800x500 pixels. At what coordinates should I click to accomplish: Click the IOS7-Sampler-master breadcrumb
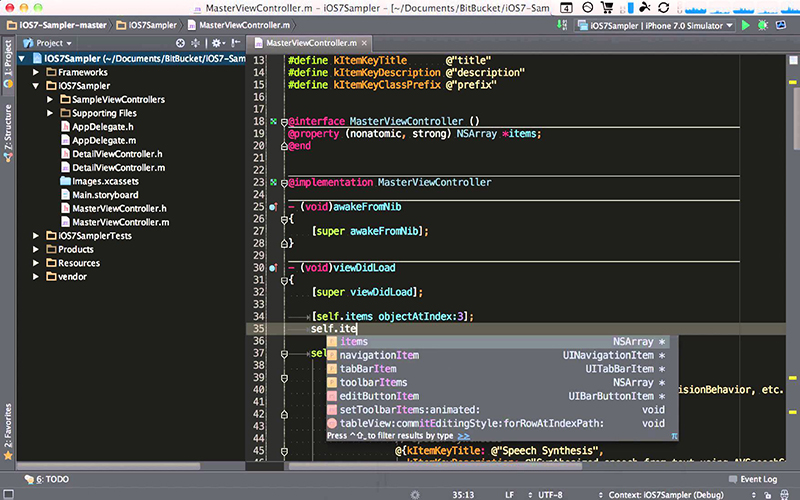pyautogui.click(x=57, y=25)
